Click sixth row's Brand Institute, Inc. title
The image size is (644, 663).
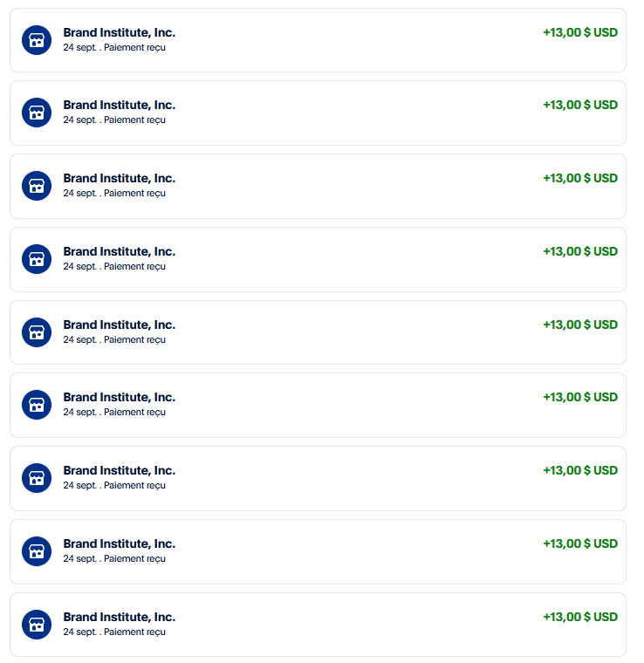point(120,397)
